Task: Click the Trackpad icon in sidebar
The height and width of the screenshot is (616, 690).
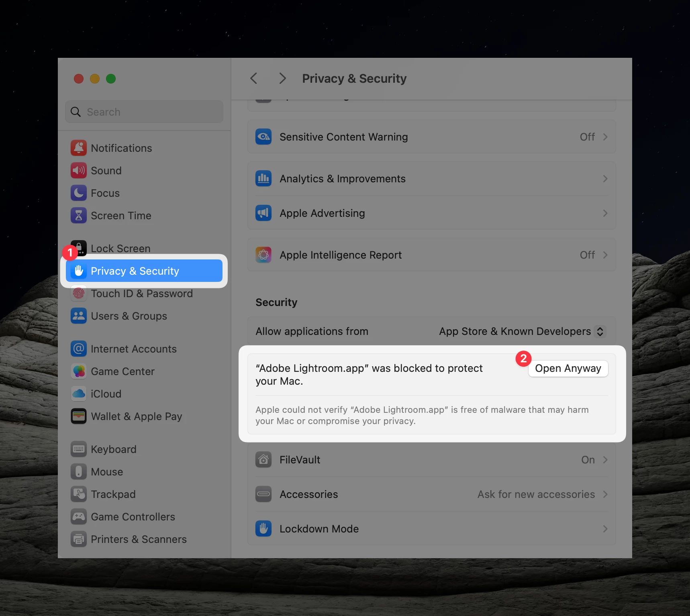Action: coord(79,494)
